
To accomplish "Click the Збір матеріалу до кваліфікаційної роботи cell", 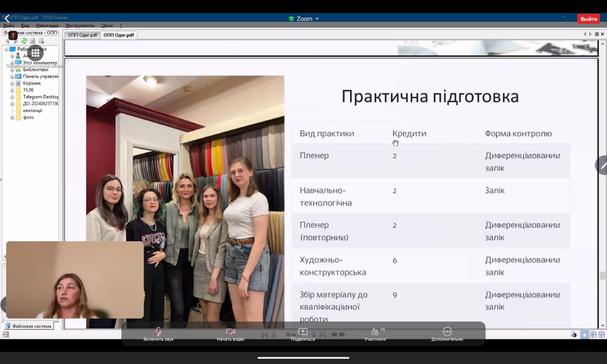I will [334, 307].
